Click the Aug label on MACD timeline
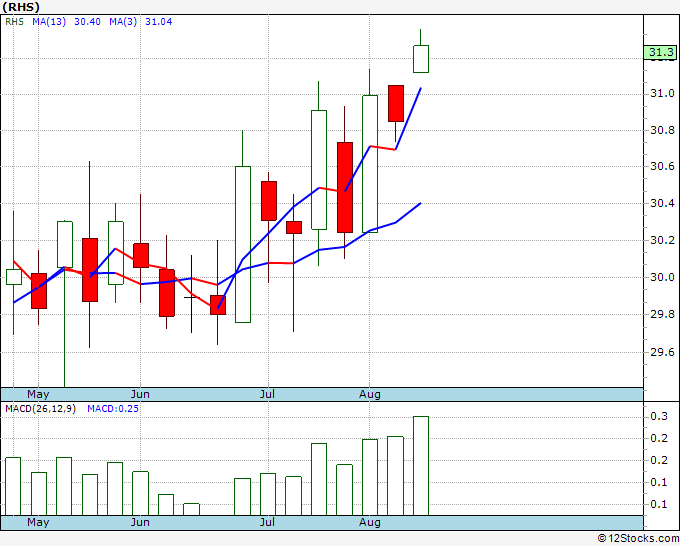680x546 pixels. point(370,522)
